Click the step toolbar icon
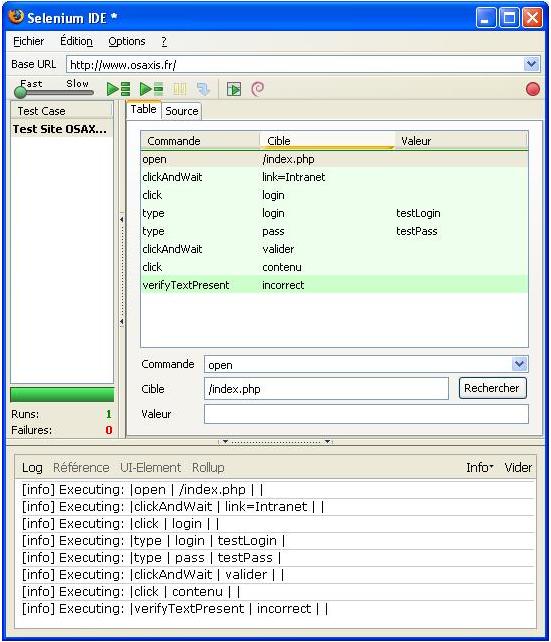 203,89
